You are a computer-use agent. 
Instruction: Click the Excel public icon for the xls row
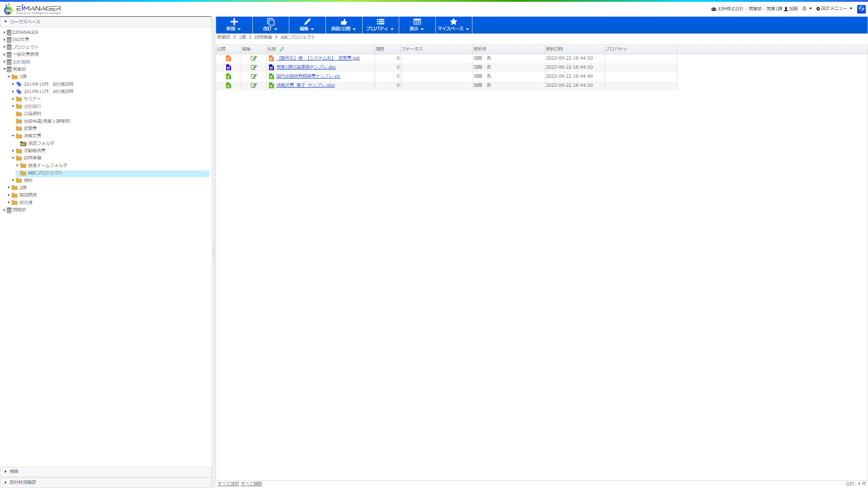click(x=228, y=76)
